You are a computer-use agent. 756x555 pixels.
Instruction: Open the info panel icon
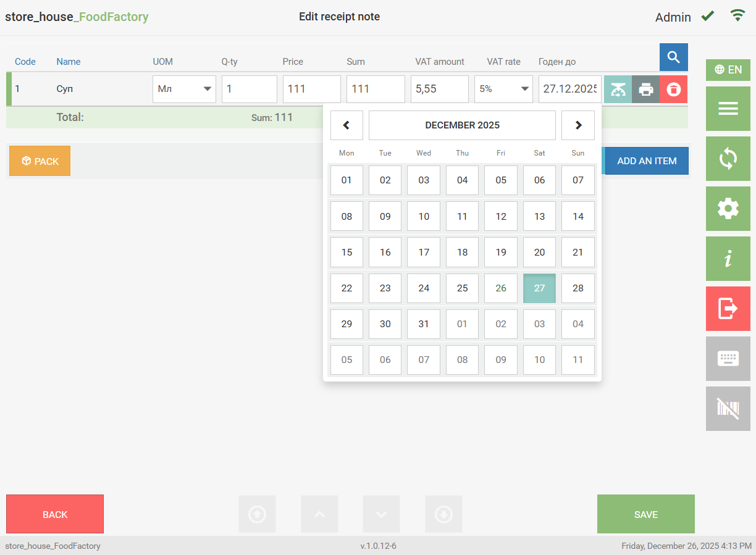728,259
